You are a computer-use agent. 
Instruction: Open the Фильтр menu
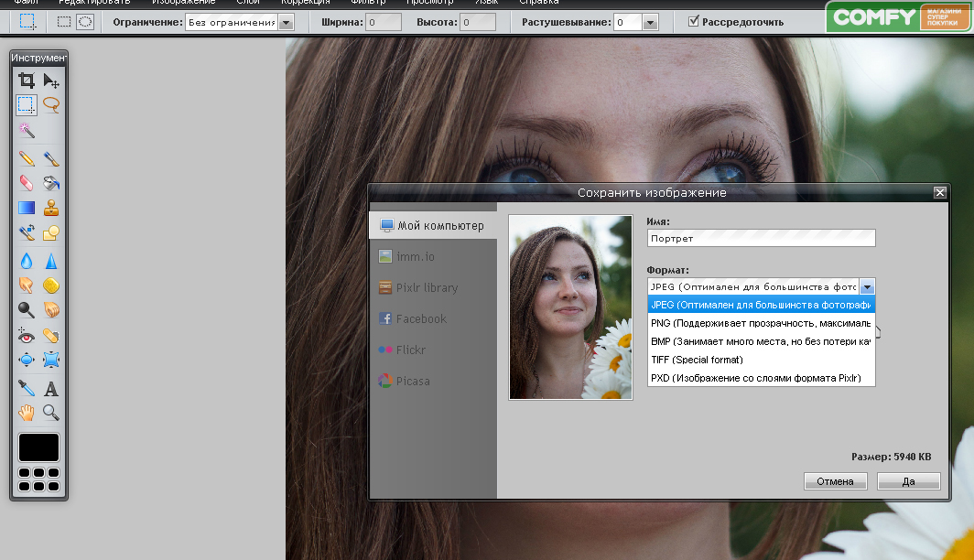(368, 3)
